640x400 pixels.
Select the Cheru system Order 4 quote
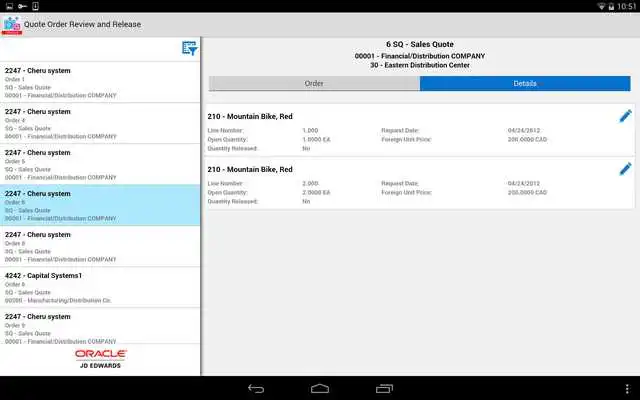click(100, 123)
